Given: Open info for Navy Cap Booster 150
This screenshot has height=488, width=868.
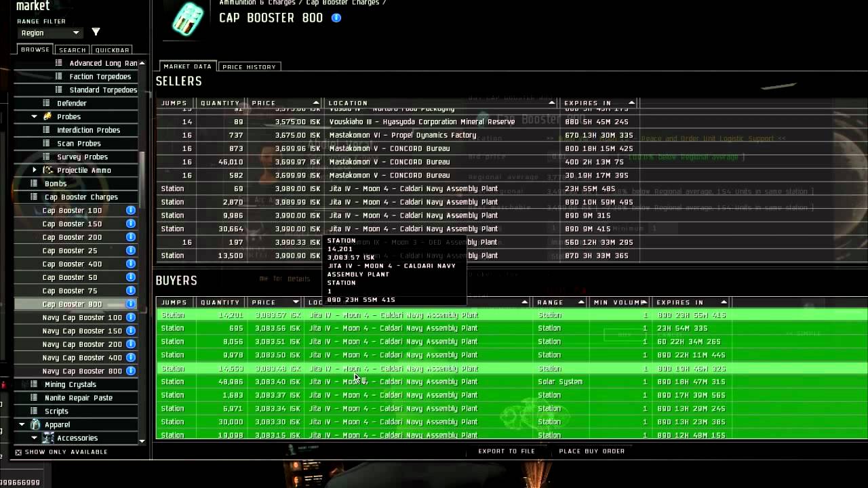Looking at the screenshot, I should [x=131, y=331].
